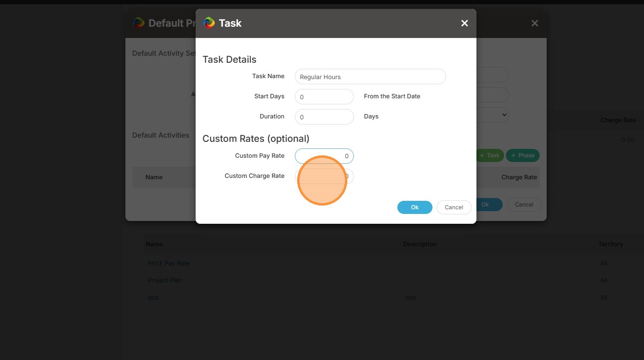Click the Territory column header
The width and height of the screenshot is (644, 360).
click(610, 244)
